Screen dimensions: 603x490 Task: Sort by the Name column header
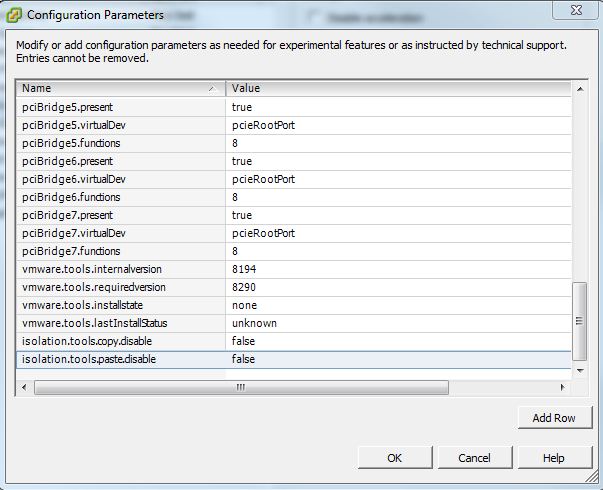[x=121, y=88]
